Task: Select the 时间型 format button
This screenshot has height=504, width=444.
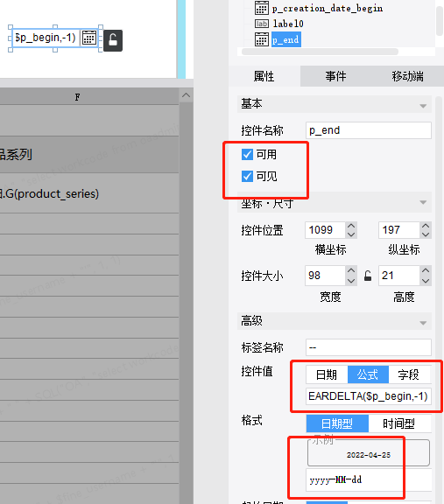Action: click(x=399, y=423)
